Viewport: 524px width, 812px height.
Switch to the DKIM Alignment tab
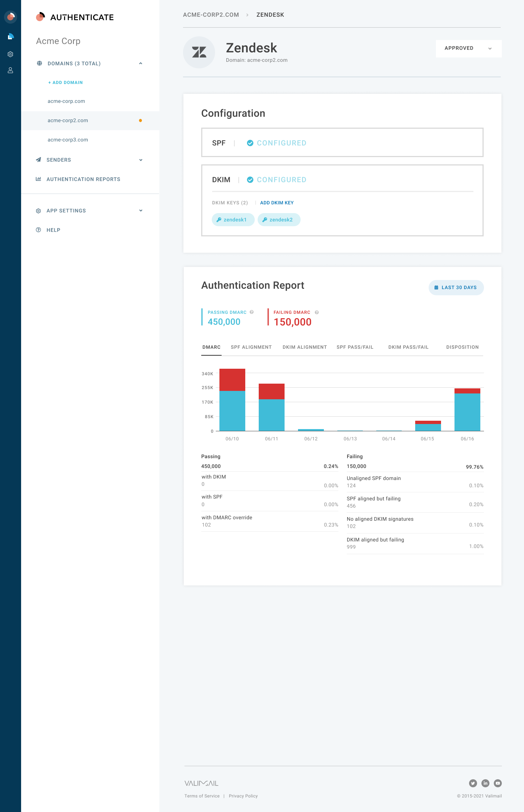(x=305, y=347)
